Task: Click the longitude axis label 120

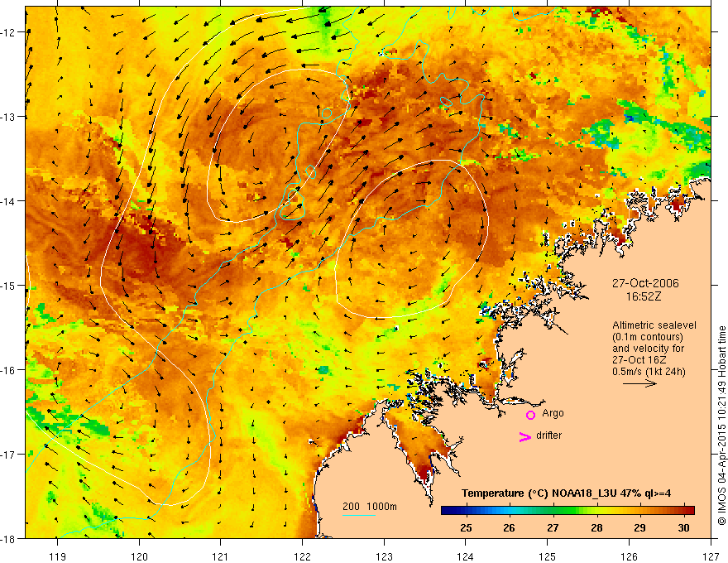Action: [x=139, y=556]
